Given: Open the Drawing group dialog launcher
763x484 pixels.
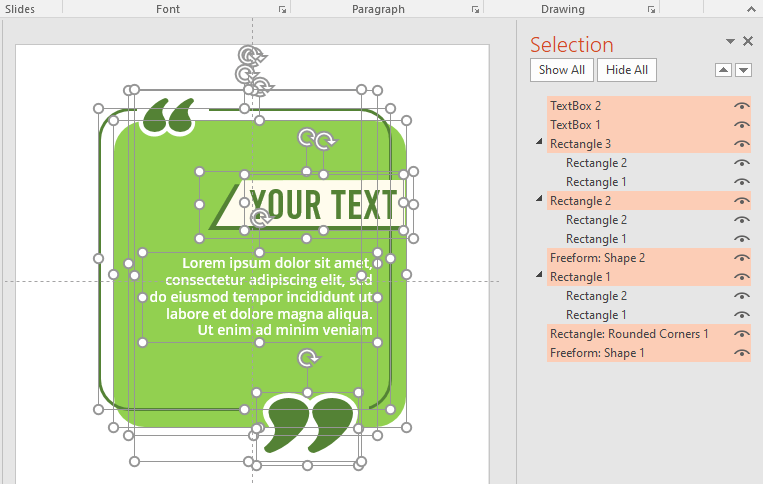Looking at the screenshot, I should tap(651, 9).
